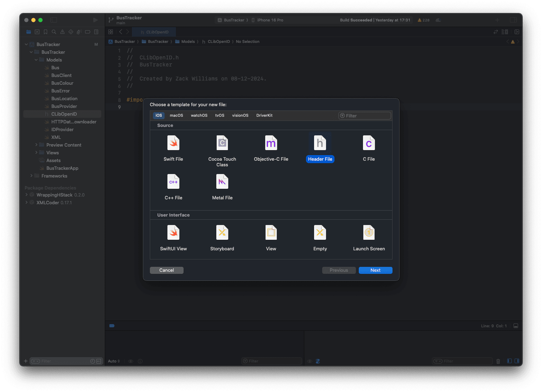Image resolution: width=542 pixels, height=392 pixels.
Task: Toggle the console pane button
Action: click(x=517, y=361)
